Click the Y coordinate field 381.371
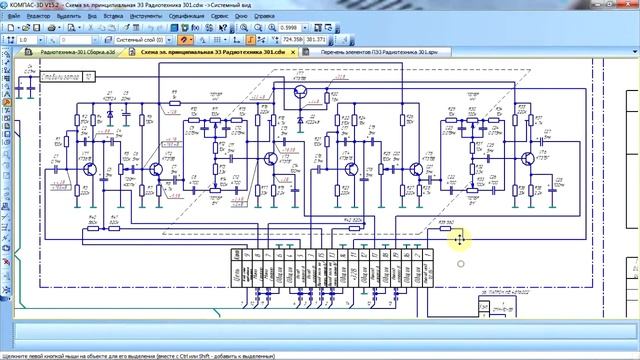The image size is (640, 360). (316, 40)
